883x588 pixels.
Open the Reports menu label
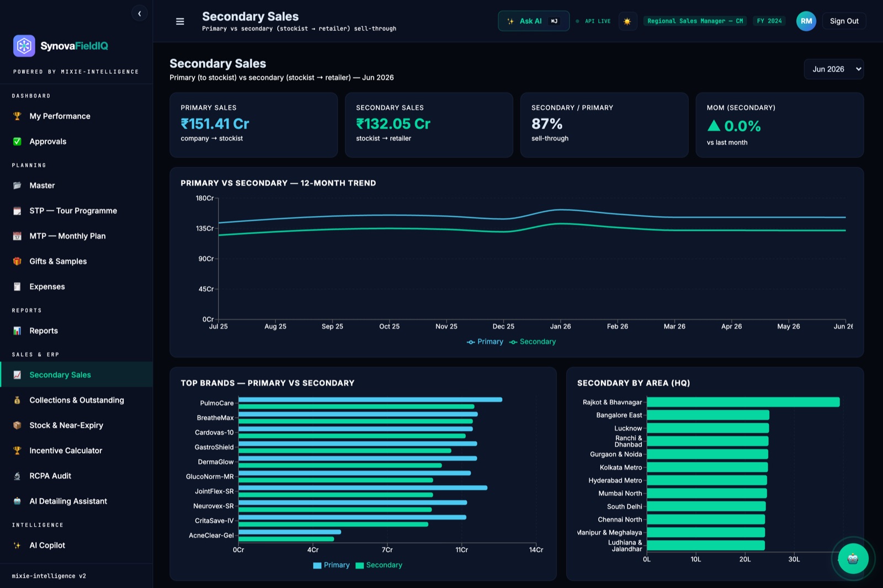coord(44,331)
